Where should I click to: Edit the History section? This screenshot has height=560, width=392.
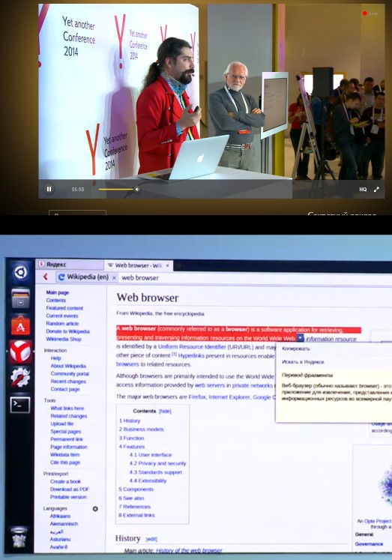(x=151, y=539)
